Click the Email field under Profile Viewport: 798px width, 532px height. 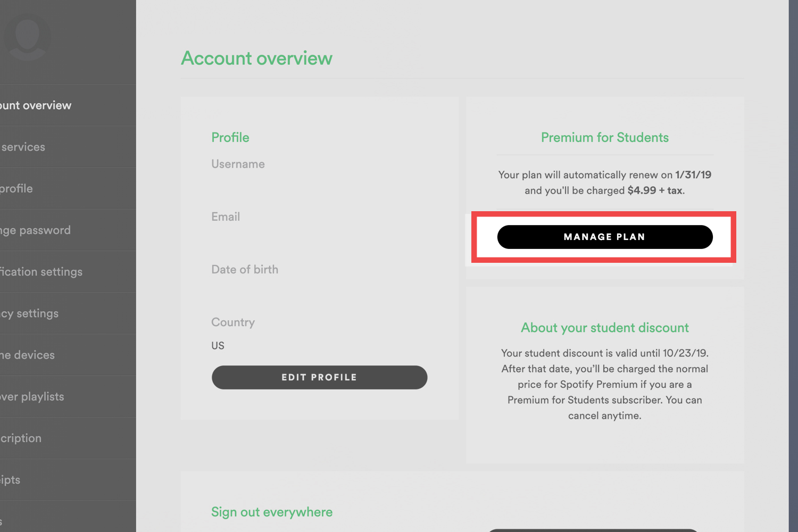point(226,217)
